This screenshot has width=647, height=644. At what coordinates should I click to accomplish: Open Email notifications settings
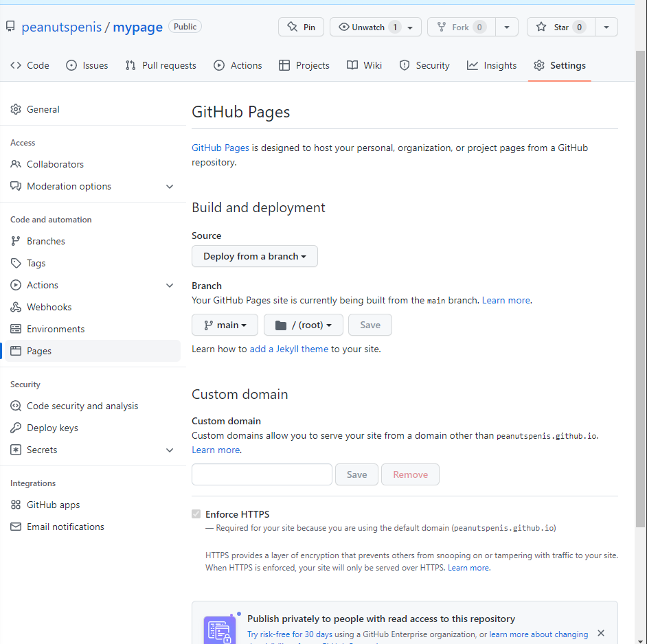(93, 527)
